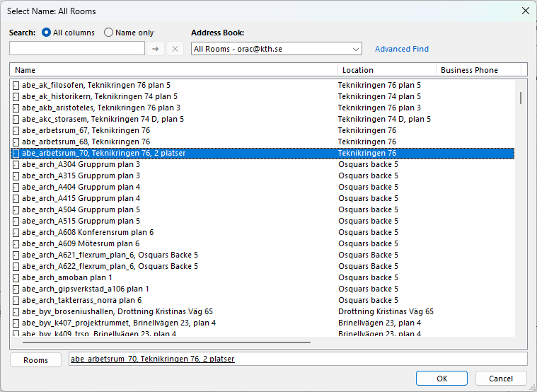Click room icon beside abe_ak_filosofen
This screenshot has height=392, width=537.
tap(16, 86)
